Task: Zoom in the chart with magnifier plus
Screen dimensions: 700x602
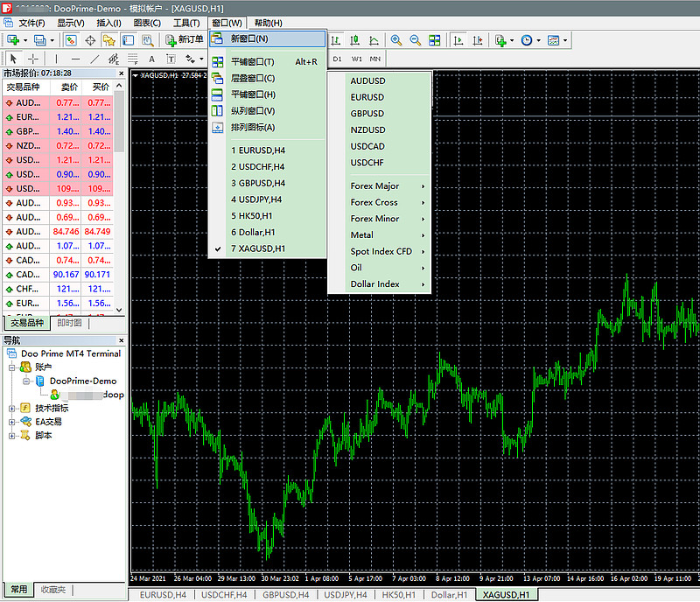Action: tap(396, 40)
